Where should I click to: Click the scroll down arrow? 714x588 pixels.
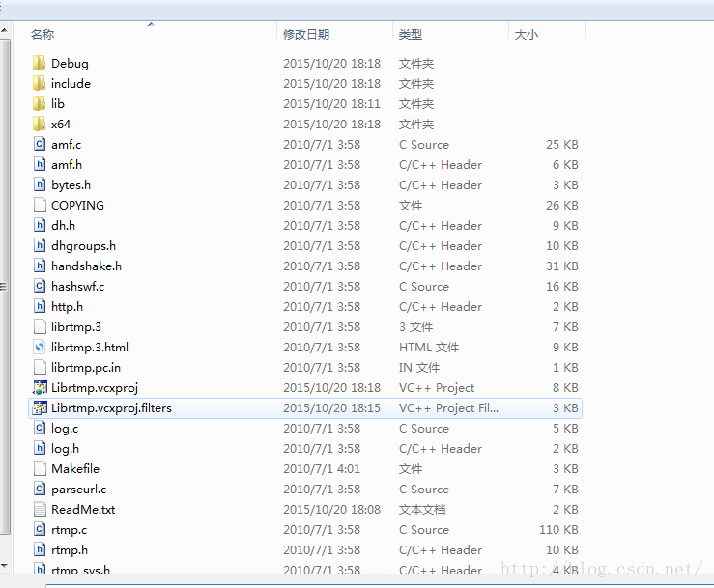4,565
